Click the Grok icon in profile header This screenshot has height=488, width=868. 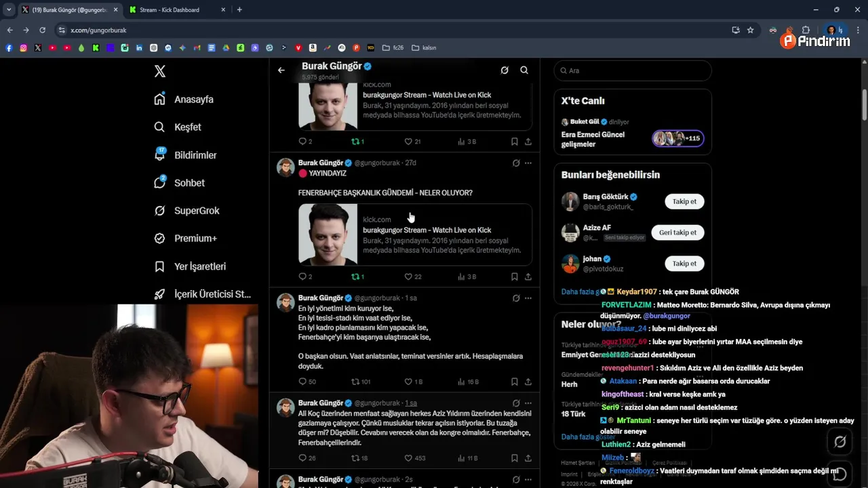(505, 70)
